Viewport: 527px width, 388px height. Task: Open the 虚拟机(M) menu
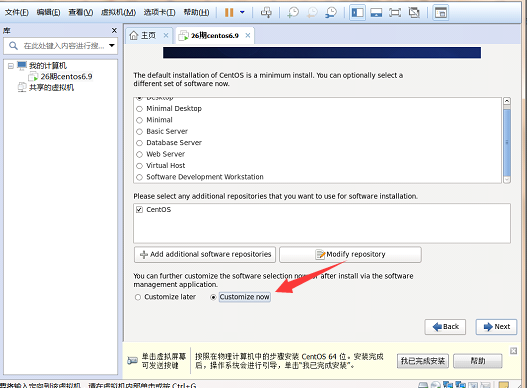pyautogui.click(x=118, y=12)
